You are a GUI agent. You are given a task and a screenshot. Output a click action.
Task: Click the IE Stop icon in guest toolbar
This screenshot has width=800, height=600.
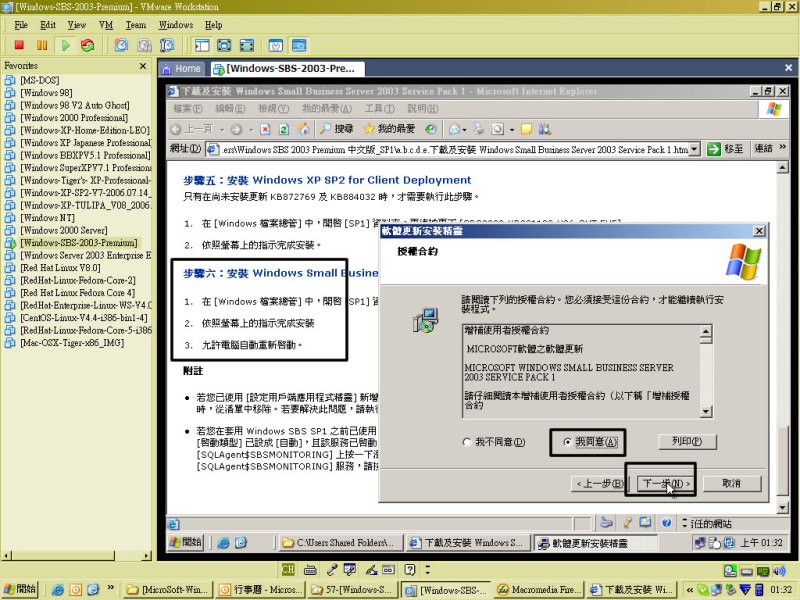coord(265,130)
